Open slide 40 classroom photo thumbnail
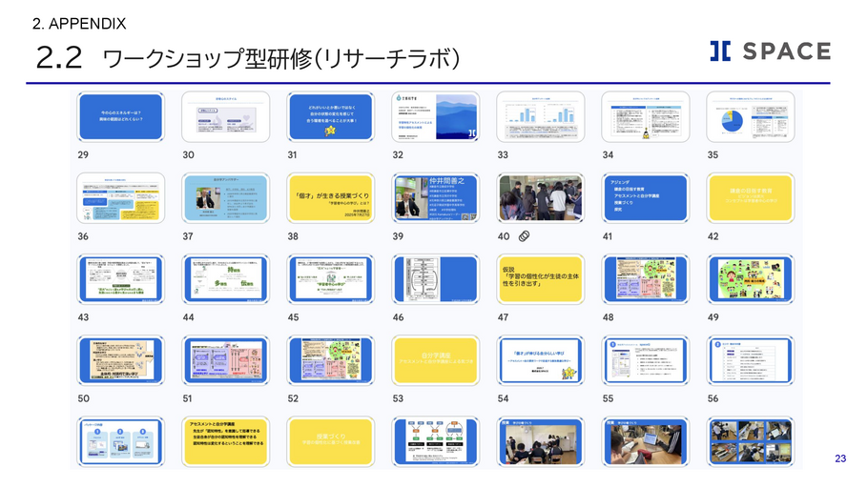 (541, 198)
